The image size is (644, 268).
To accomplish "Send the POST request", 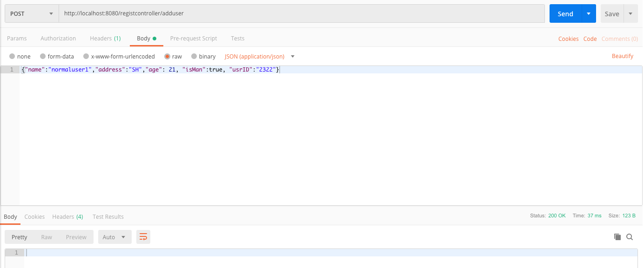I will [565, 13].
